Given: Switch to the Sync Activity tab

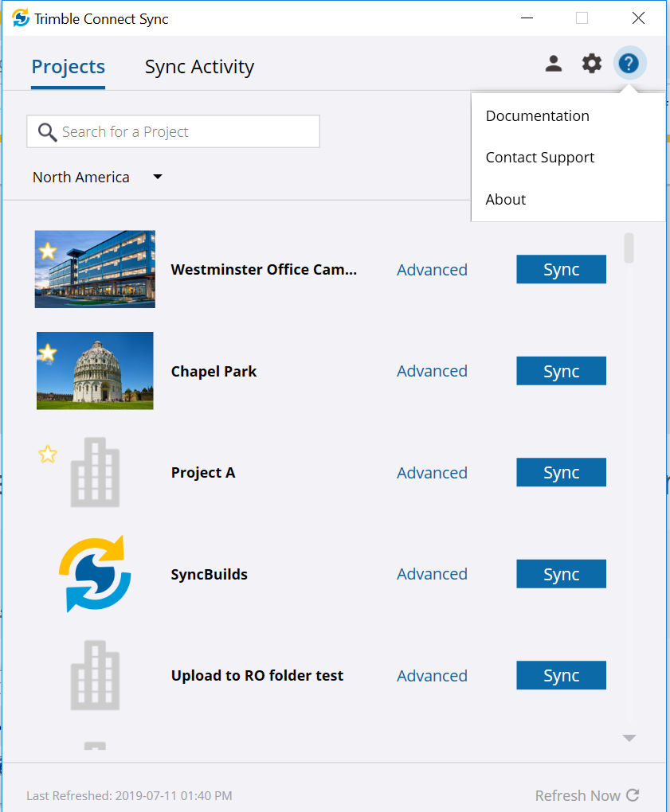Looking at the screenshot, I should tap(199, 67).
